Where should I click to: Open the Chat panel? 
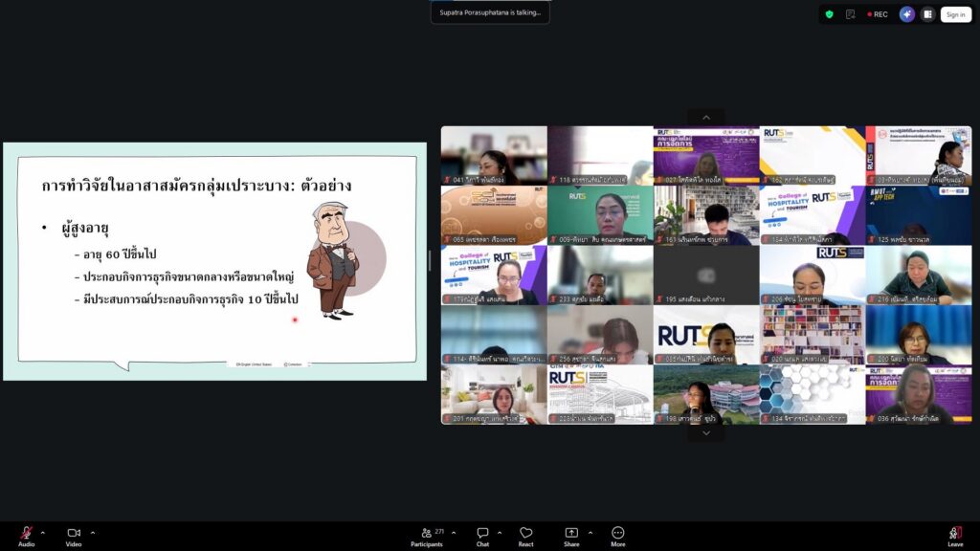point(483,534)
